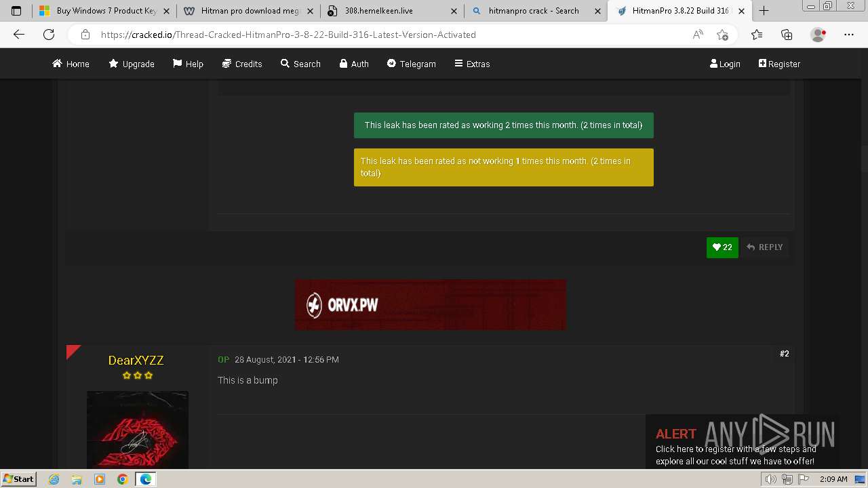The image size is (868, 488).
Task: Open Action Center flag icon
Action: click(x=803, y=479)
